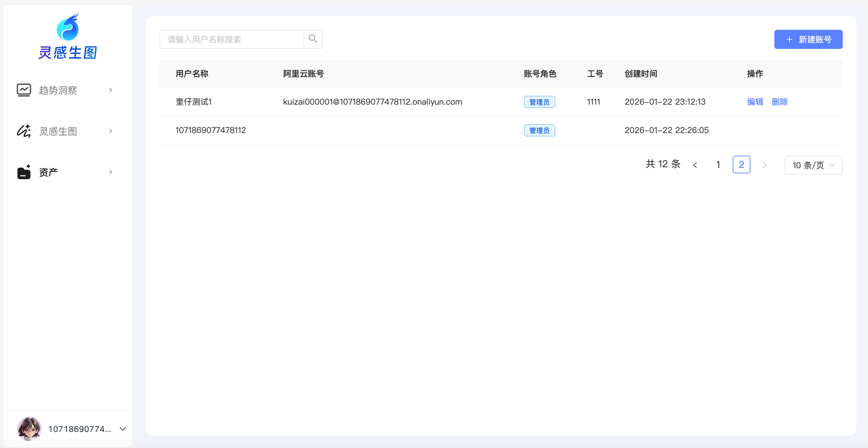
Task: Click the 趋势洞察 monitor chart icon
Action: [x=24, y=90]
